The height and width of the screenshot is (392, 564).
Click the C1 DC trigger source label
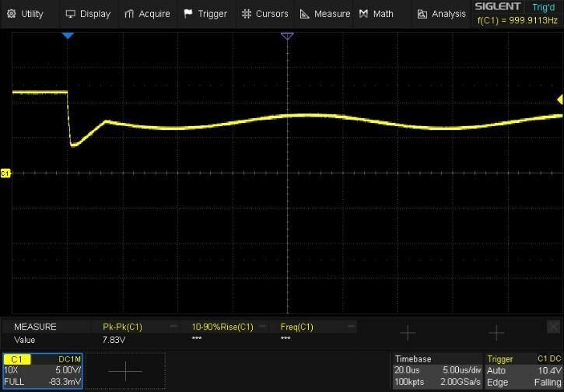click(549, 359)
